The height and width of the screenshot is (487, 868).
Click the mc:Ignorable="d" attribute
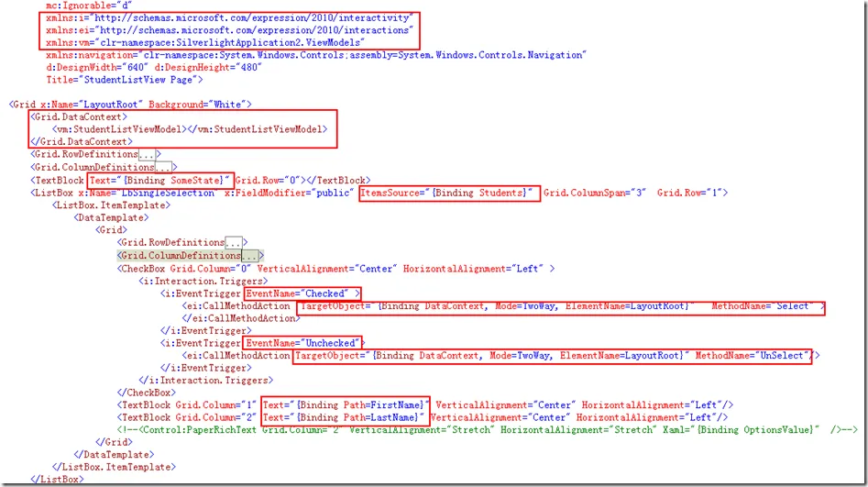pyautogui.click(x=89, y=5)
